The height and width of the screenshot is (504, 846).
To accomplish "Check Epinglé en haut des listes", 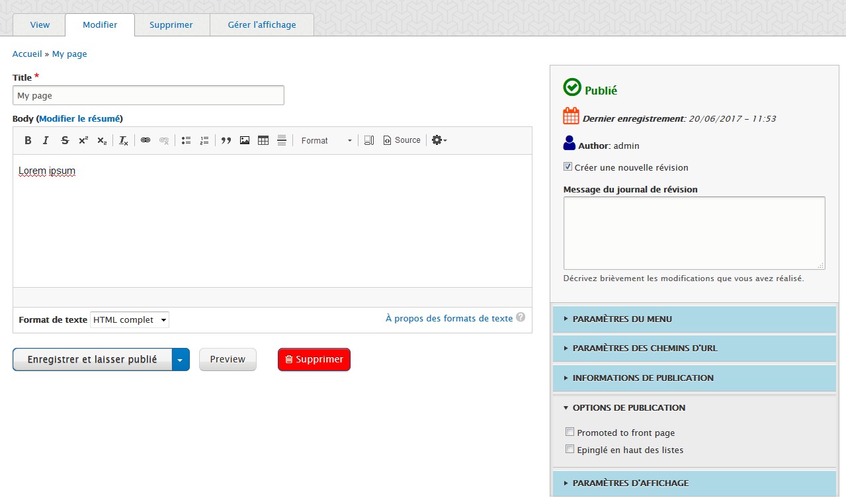I will (x=570, y=449).
